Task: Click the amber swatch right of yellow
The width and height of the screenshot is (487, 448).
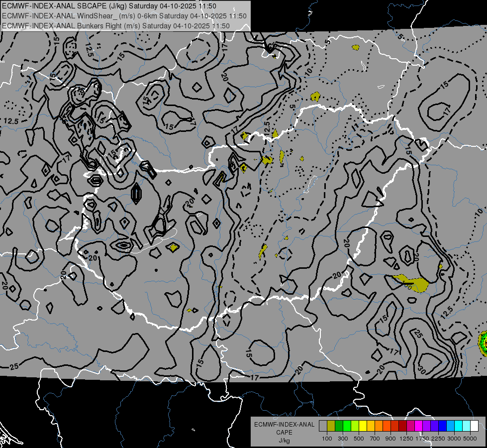Action: click(371, 426)
